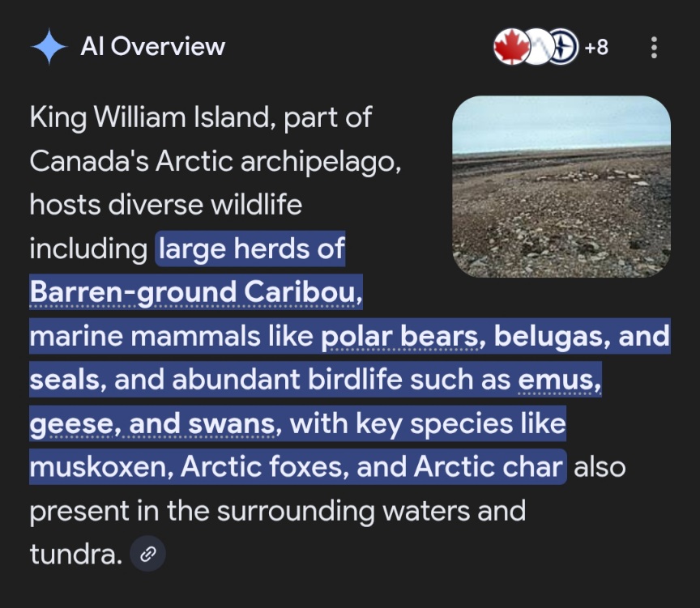
Task: Click the 'AI Overview' heading text
Action: (152, 47)
